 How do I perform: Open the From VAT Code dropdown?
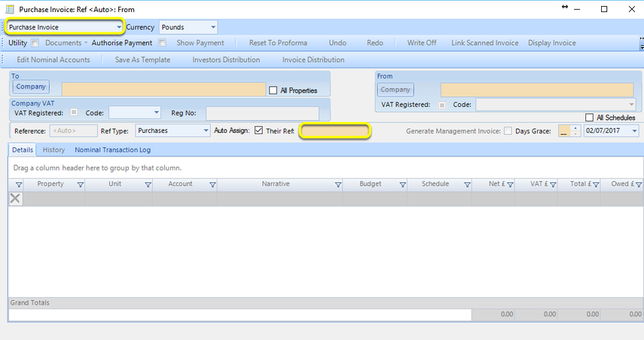coord(632,105)
